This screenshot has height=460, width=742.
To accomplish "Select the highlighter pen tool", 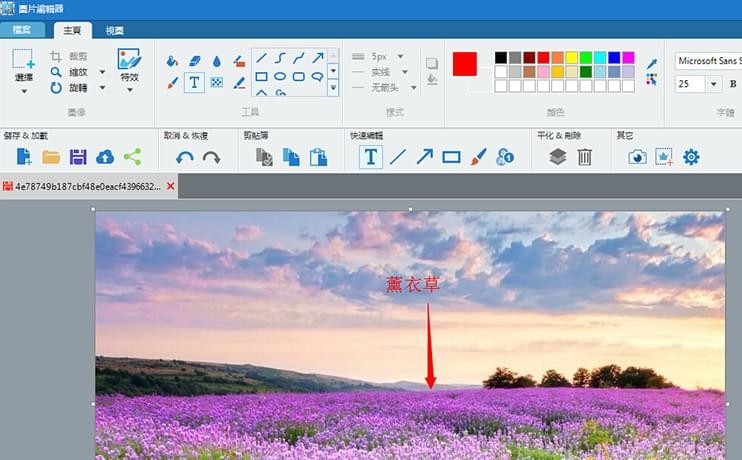I will tap(239, 83).
